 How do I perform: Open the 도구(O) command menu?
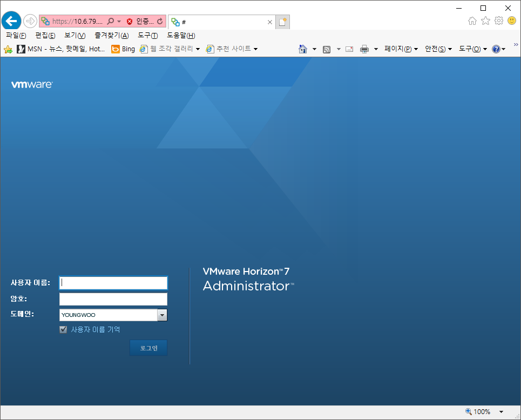click(473, 49)
